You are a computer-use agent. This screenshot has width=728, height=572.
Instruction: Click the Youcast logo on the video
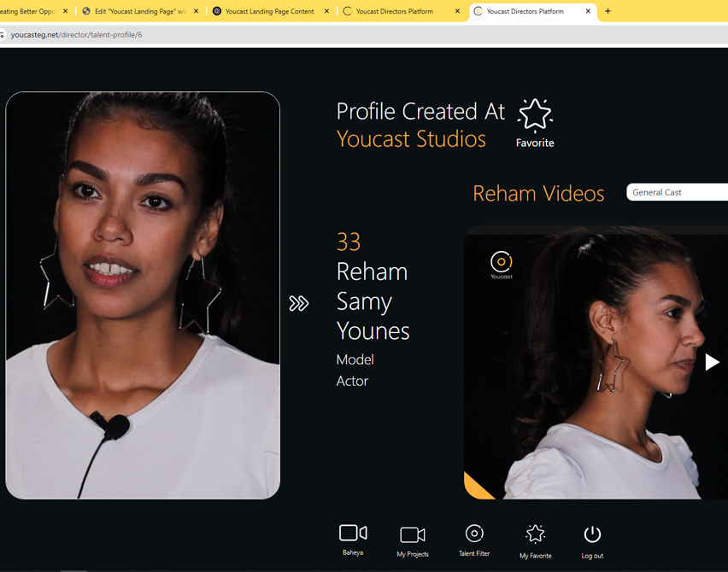tap(502, 265)
